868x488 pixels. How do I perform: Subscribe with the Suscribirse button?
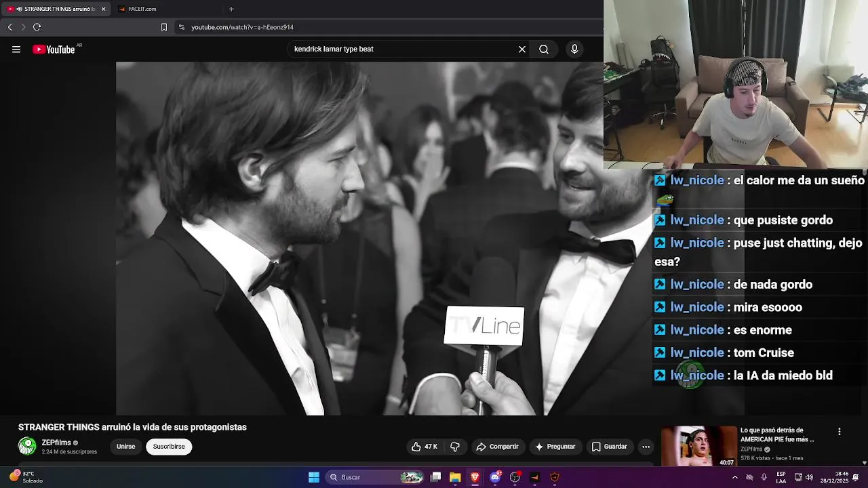(169, 447)
